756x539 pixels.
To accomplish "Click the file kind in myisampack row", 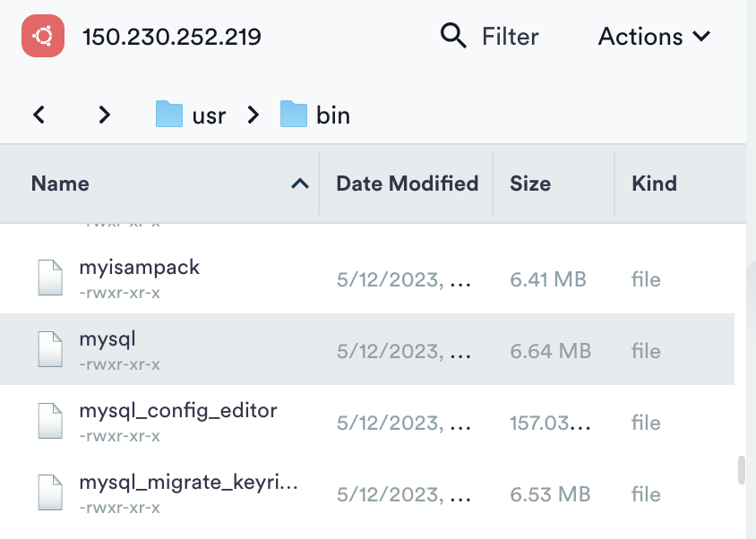I will click(x=646, y=279).
